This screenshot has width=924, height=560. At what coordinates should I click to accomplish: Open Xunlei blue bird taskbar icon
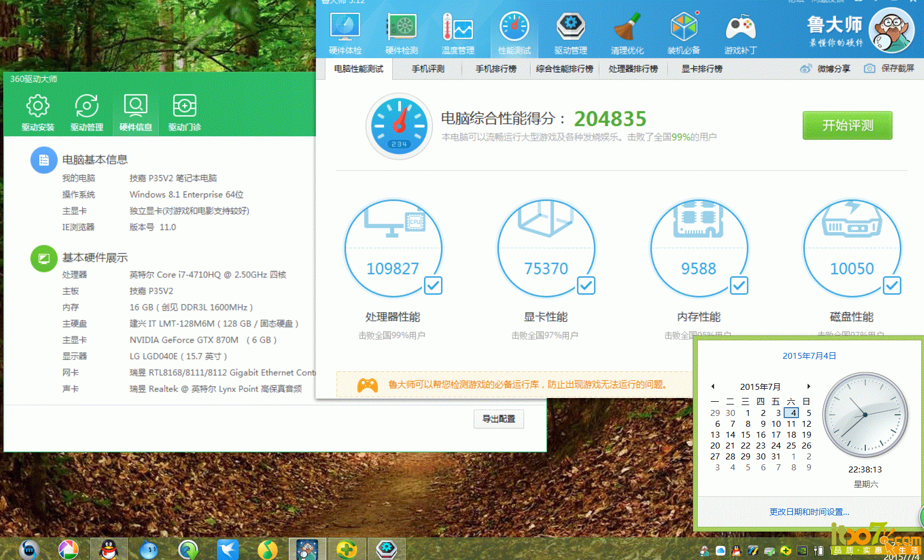point(227,550)
